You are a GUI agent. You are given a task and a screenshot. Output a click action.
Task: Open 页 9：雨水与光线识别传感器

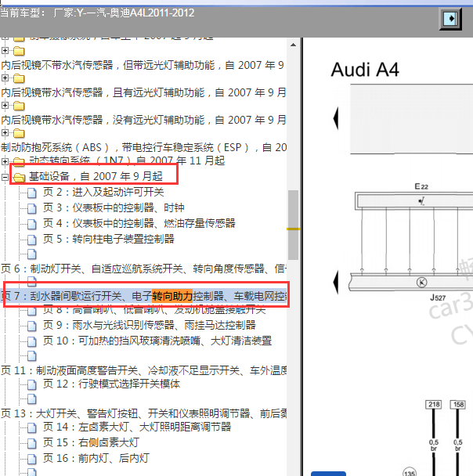[x=149, y=325]
